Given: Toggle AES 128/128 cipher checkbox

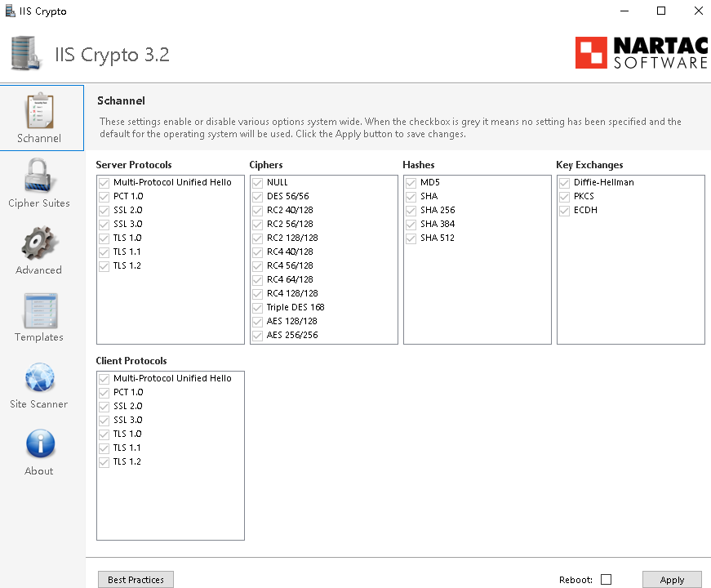Looking at the screenshot, I should (x=258, y=322).
